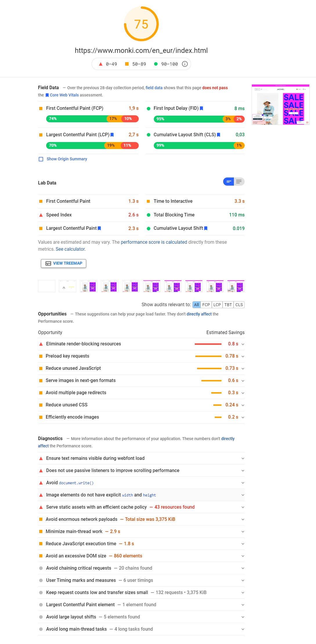This screenshot has width=316, height=644.
Task: Click the bookmark icon next to Core Web Vitals
Action: click(x=47, y=95)
